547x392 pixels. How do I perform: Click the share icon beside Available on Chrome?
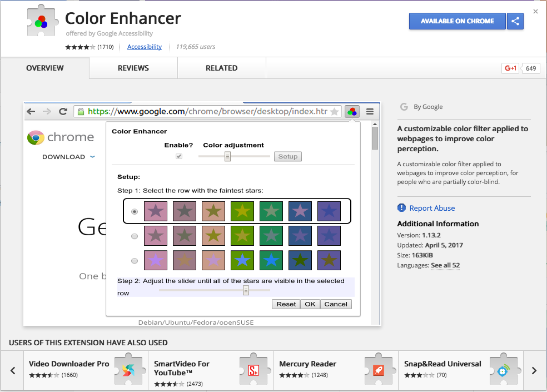(515, 21)
